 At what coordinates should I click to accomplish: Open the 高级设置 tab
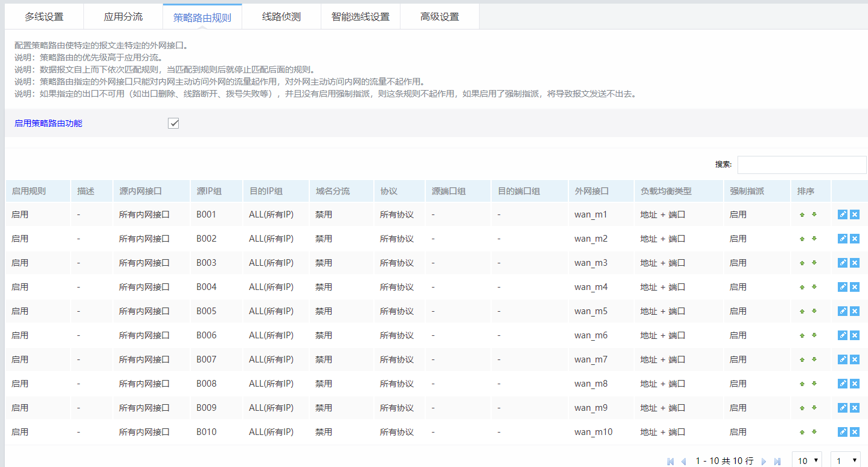pos(440,17)
